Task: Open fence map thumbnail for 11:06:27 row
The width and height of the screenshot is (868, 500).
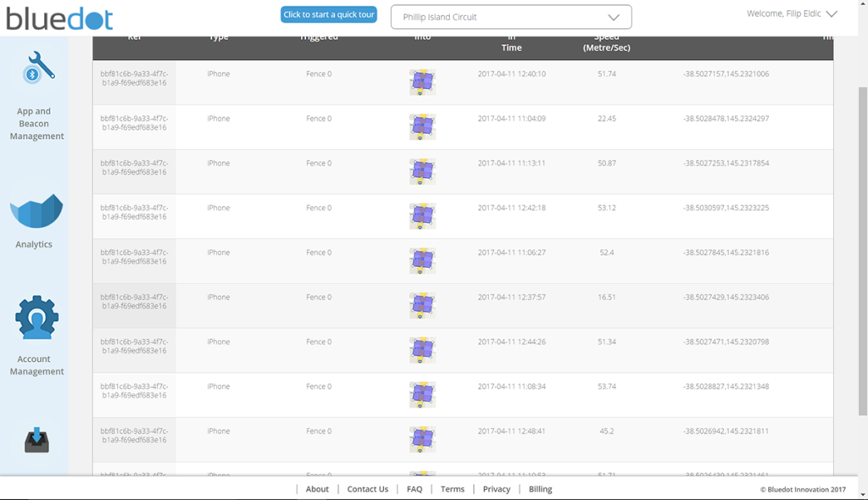Action: tap(422, 261)
